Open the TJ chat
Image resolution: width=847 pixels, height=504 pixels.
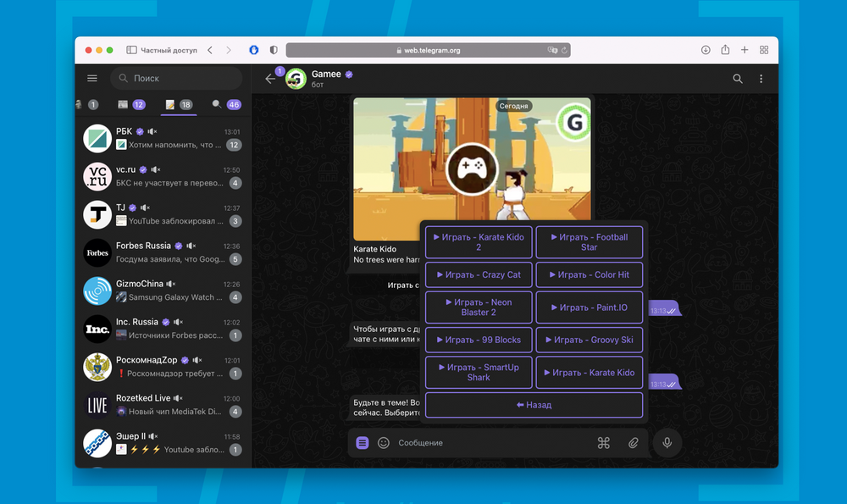pos(163,214)
